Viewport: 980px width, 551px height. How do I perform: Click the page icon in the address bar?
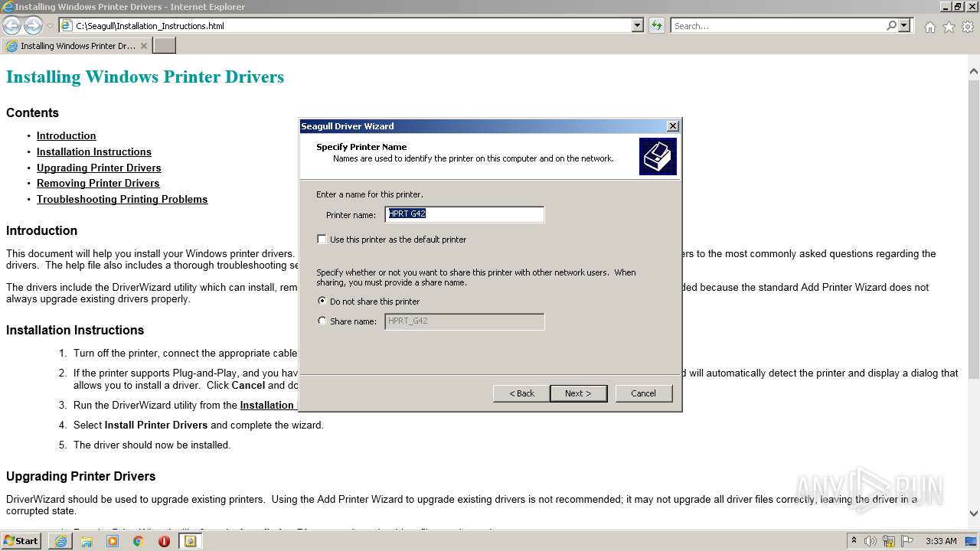pos(67,25)
